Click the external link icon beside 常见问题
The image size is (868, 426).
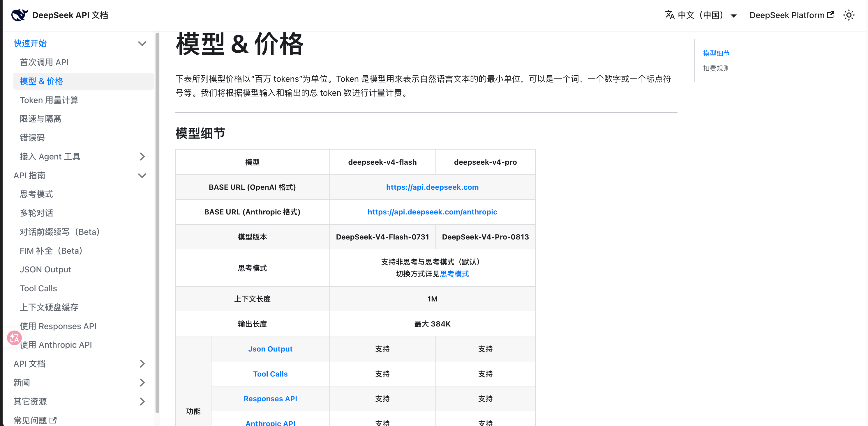coord(53,420)
